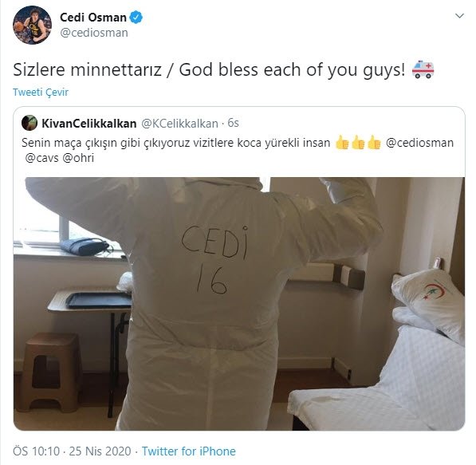Open the @cediosman mention in the quoted tweet
The image size is (476, 465).
pyautogui.click(x=419, y=143)
